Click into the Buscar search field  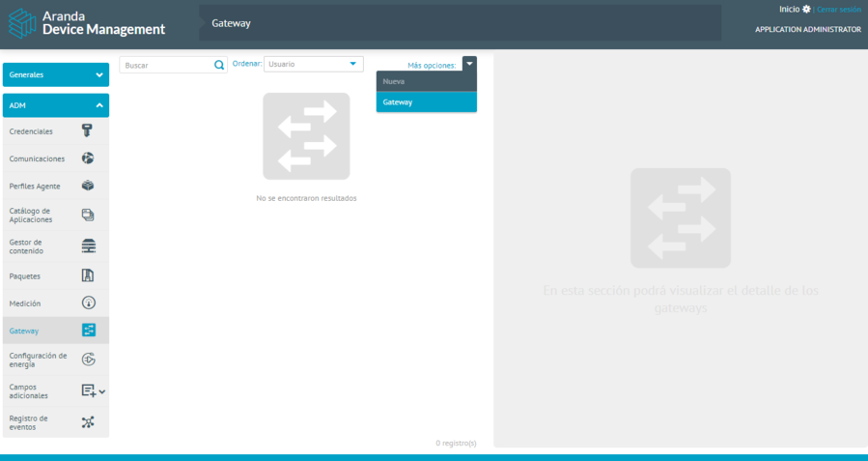click(167, 65)
